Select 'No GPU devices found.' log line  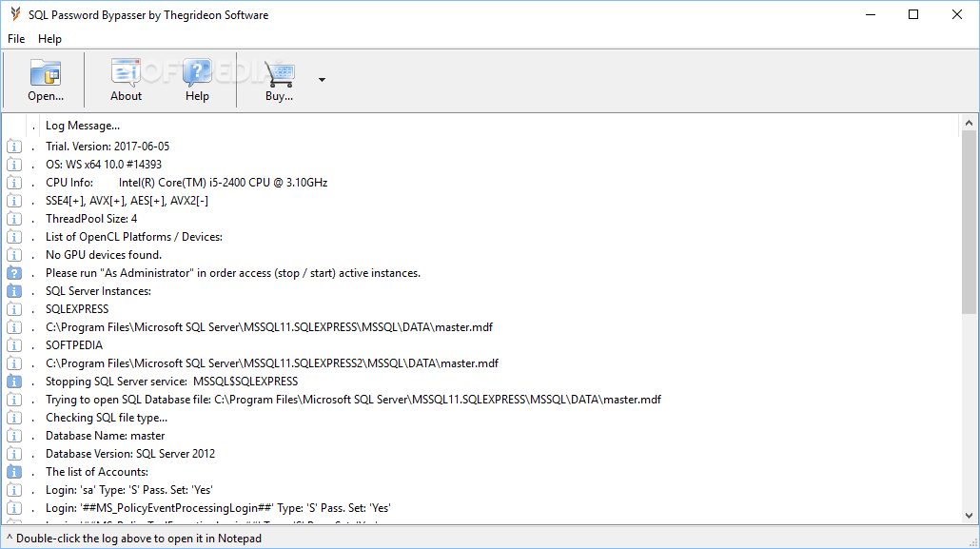(x=104, y=255)
